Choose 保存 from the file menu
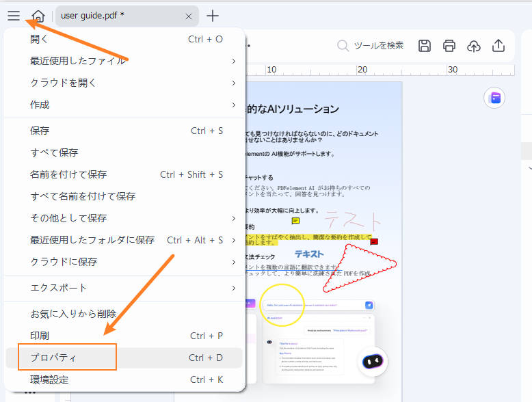Screen dimensions: 532x402 pyautogui.click(x=124, y=131)
